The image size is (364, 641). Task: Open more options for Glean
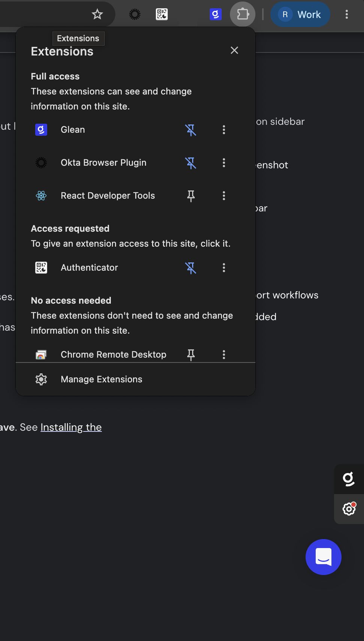tap(224, 130)
